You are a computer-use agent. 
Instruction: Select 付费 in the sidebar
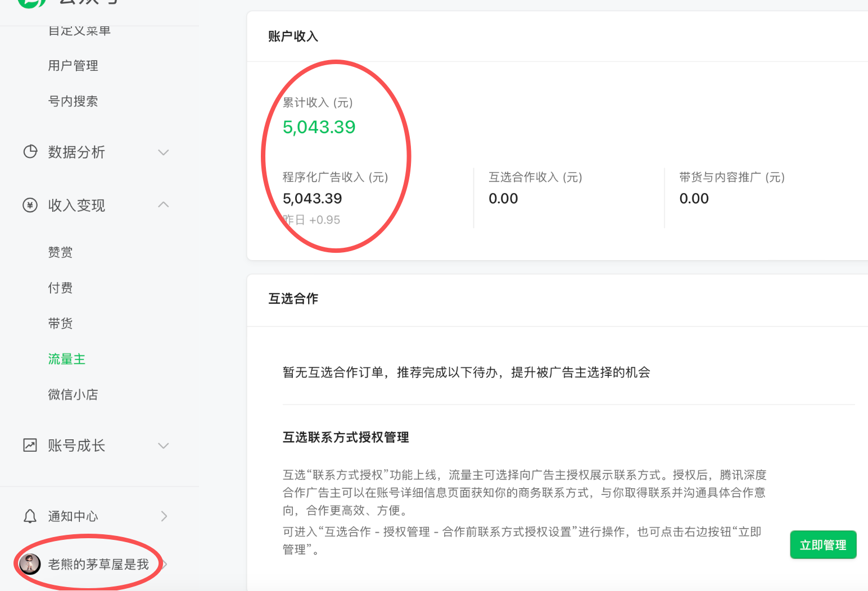[60, 288]
